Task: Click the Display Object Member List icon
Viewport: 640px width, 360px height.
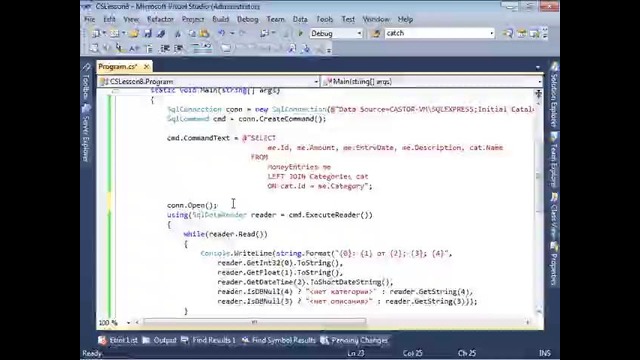Action: point(94,49)
